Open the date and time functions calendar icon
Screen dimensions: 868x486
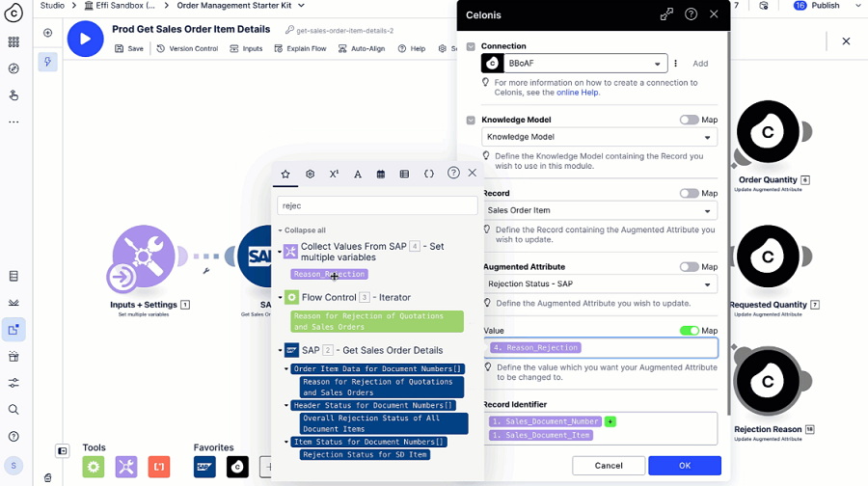pos(381,174)
